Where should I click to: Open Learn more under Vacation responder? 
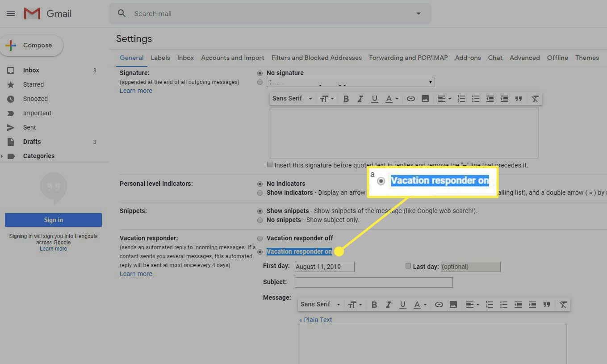click(136, 274)
